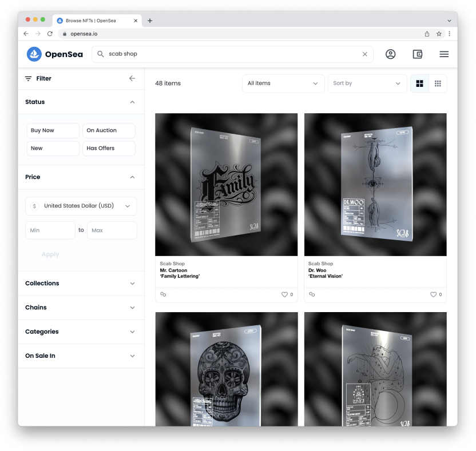476x451 pixels.
Task: Toggle the Buy Now status filter
Action: click(53, 130)
